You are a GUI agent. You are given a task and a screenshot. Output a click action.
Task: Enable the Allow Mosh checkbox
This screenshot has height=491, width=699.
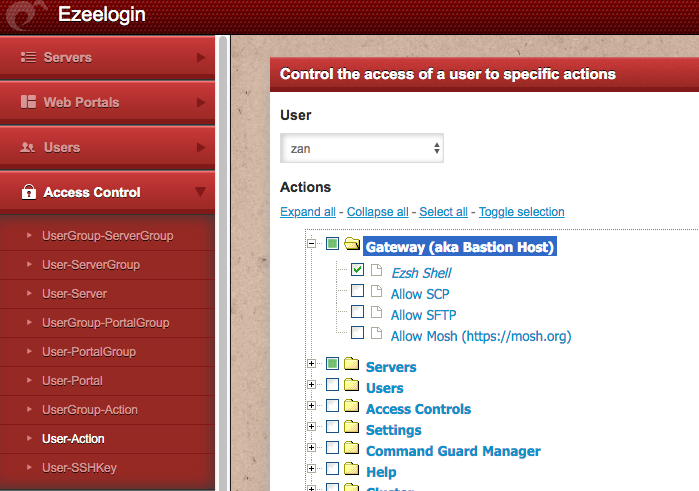(x=357, y=333)
